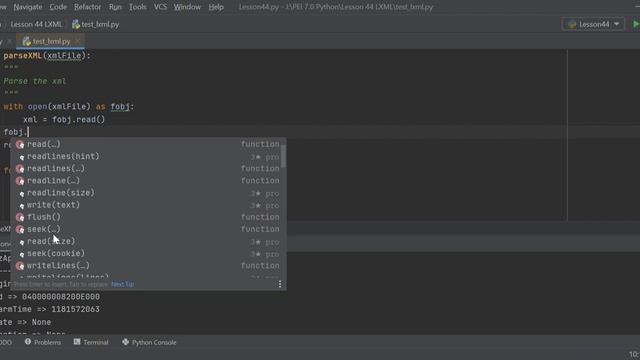Image resolution: width=640 pixels, height=360 pixels.
Task: Click the small icon beside write(text)
Action: pos(22,206)
